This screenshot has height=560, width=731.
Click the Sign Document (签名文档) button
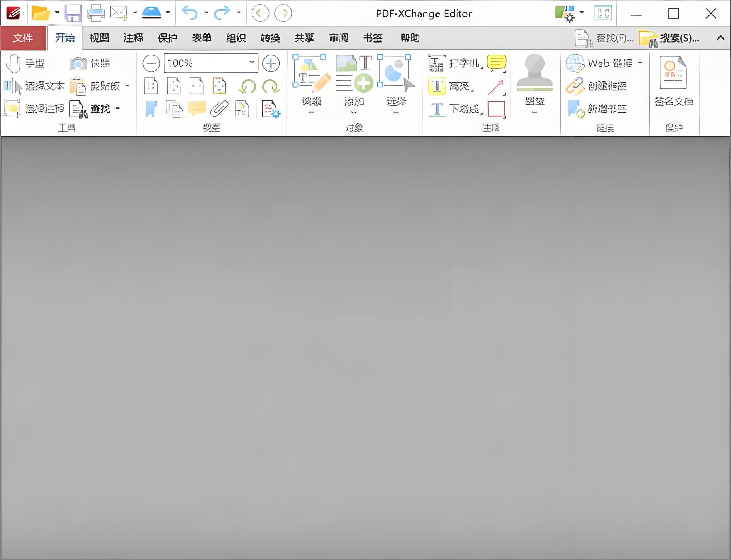click(674, 81)
